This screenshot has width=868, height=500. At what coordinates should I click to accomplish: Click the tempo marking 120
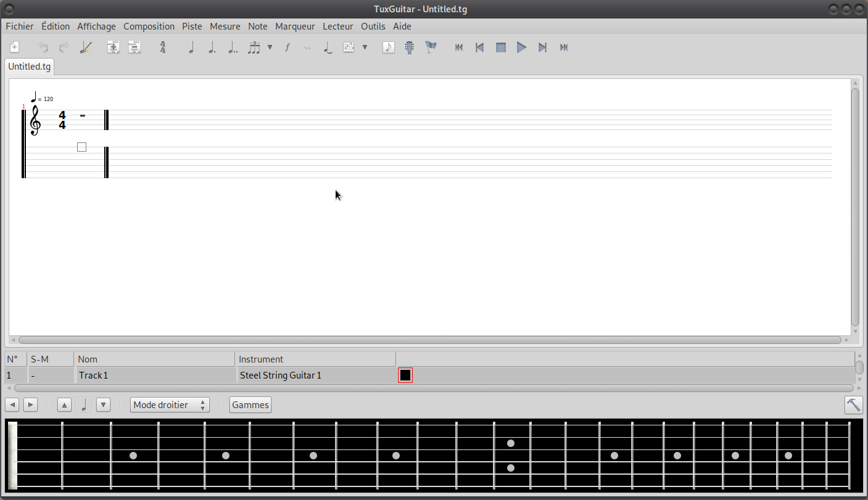point(42,97)
